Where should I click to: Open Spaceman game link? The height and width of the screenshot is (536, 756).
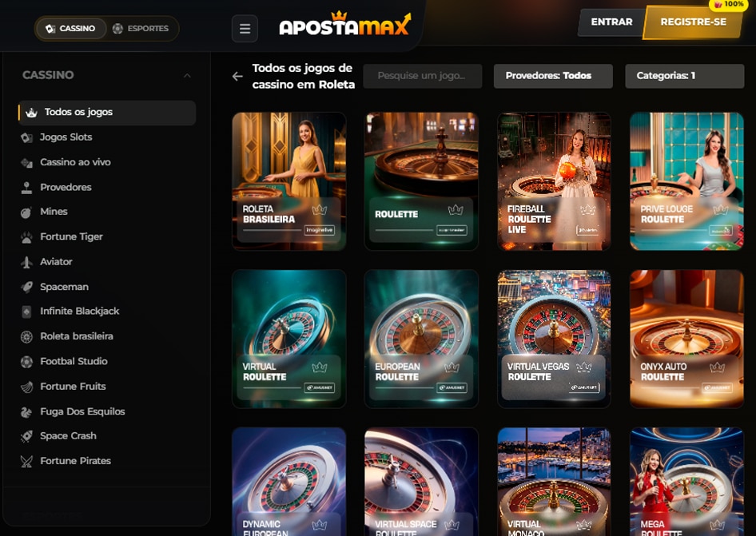click(64, 287)
